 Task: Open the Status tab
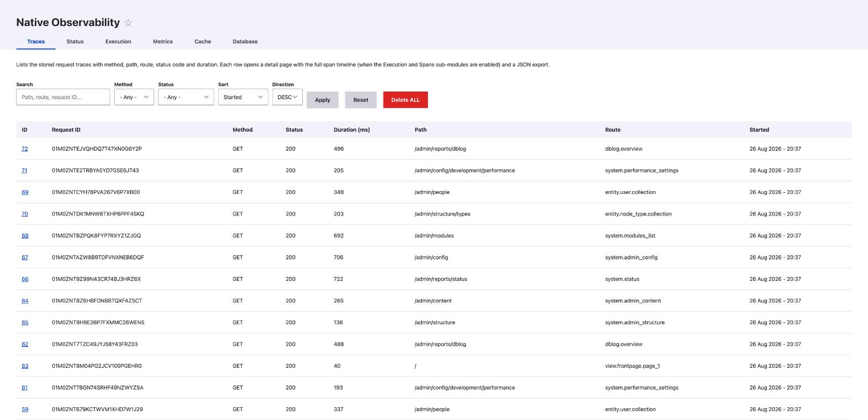click(x=75, y=42)
